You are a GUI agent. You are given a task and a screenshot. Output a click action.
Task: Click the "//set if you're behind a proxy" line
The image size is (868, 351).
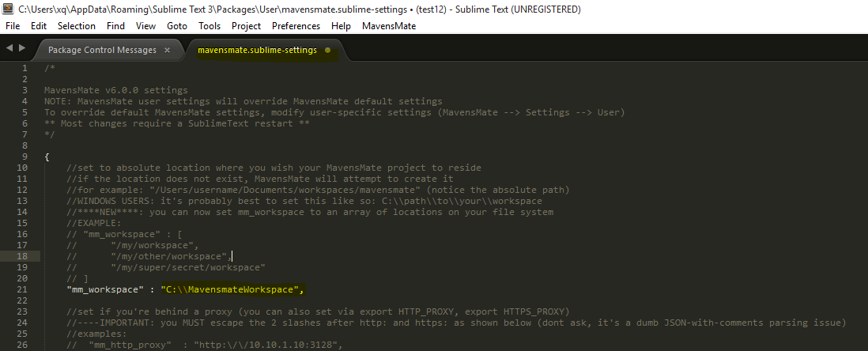click(x=319, y=311)
